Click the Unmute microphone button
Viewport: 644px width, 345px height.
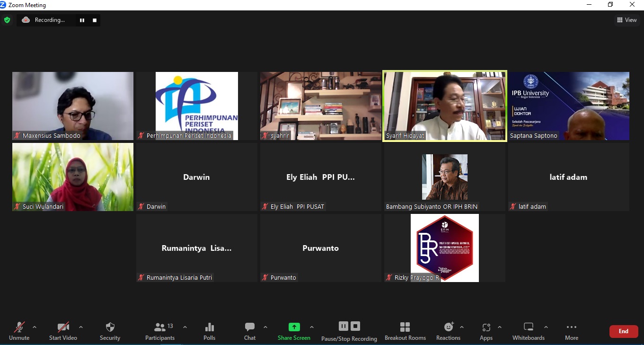click(19, 331)
